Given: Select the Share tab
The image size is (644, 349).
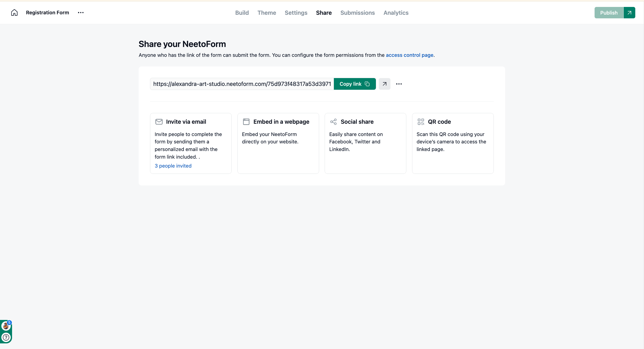Looking at the screenshot, I should coord(324,13).
